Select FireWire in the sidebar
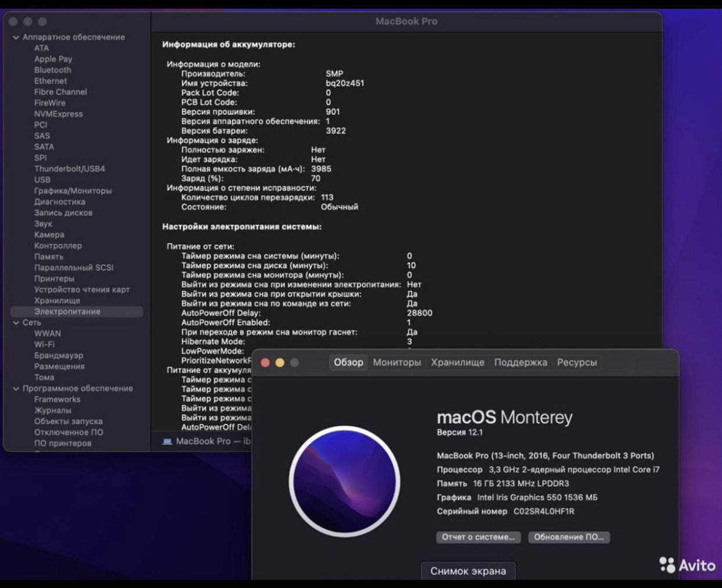 click(49, 103)
